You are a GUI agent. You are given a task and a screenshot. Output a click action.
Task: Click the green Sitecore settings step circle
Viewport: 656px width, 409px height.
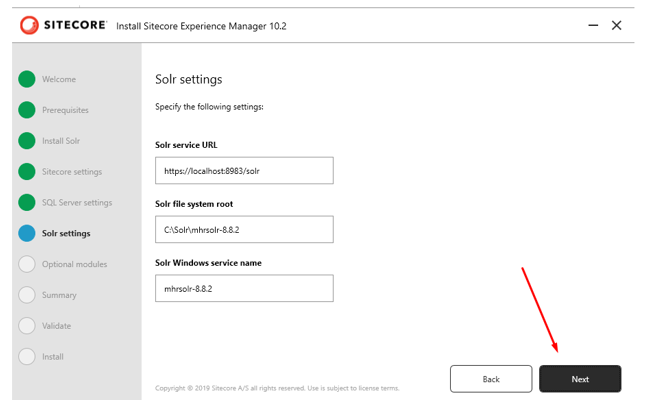(x=27, y=171)
